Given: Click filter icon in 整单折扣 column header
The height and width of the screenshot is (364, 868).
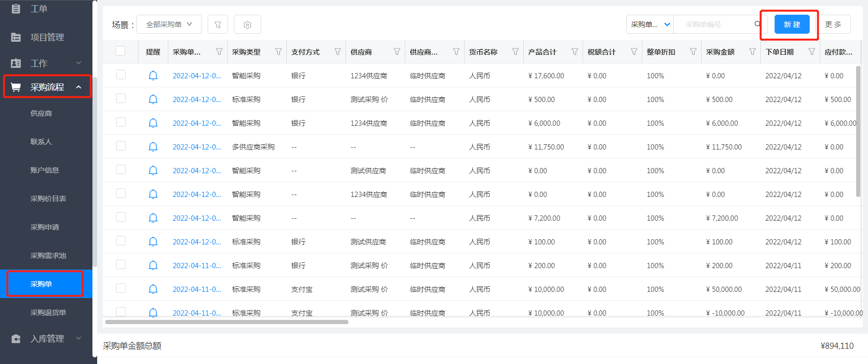Looking at the screenshot, I should (693, 52).
